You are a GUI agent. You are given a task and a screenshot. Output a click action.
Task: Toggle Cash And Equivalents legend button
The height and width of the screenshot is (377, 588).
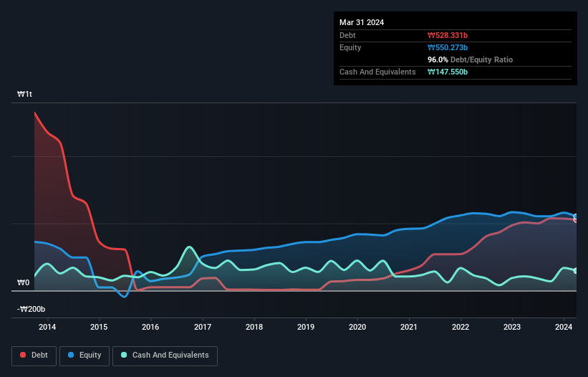pos(165,355)
